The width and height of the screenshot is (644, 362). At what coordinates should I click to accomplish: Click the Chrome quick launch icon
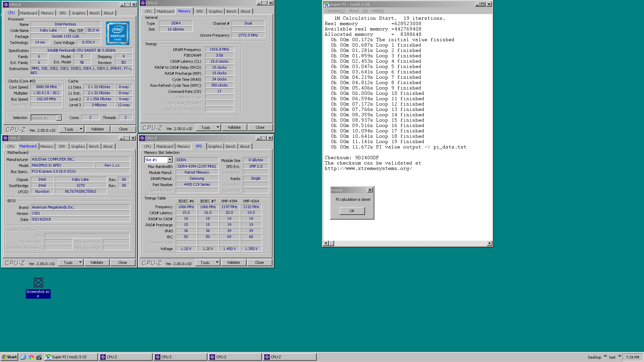click(x=31, y=357)
